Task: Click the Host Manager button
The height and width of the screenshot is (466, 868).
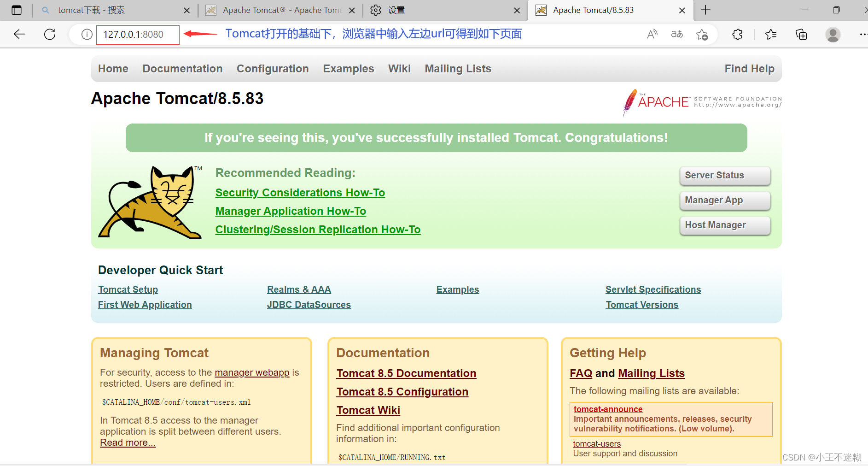Action: point(725,225)
